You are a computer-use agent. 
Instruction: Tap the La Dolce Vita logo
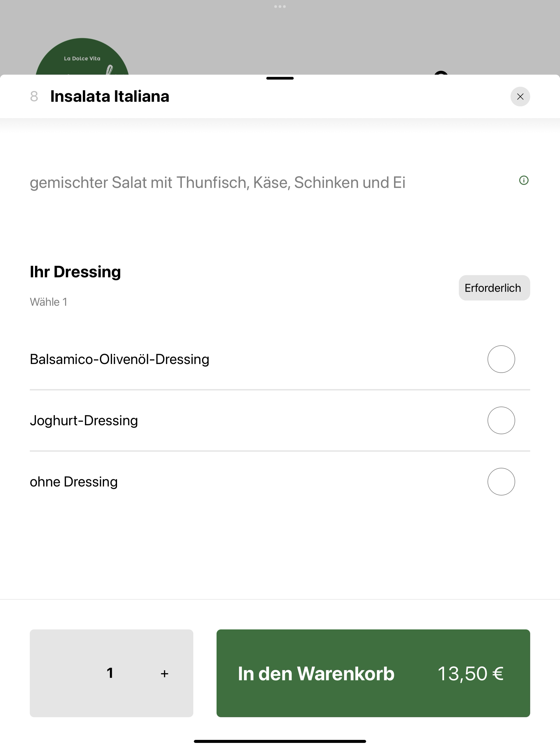(82, 57)
